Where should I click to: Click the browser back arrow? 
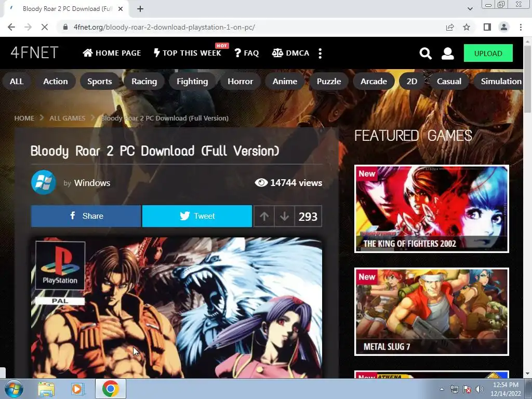11,27
